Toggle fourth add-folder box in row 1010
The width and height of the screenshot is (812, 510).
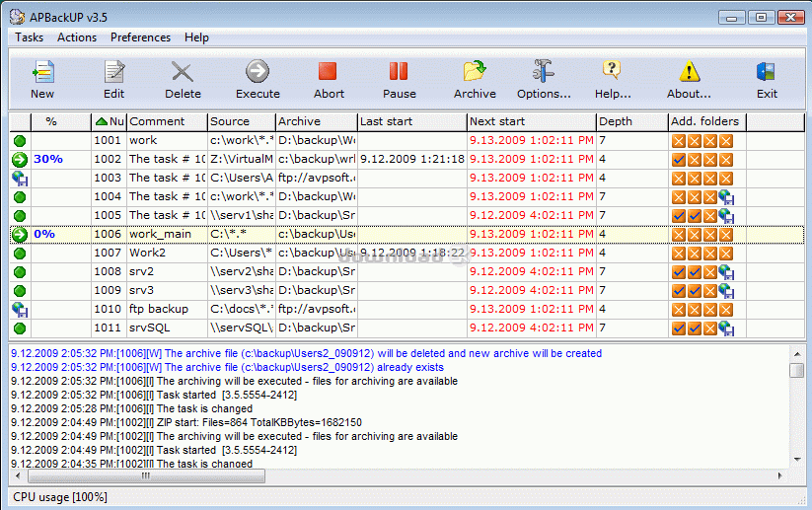point(726,310)
